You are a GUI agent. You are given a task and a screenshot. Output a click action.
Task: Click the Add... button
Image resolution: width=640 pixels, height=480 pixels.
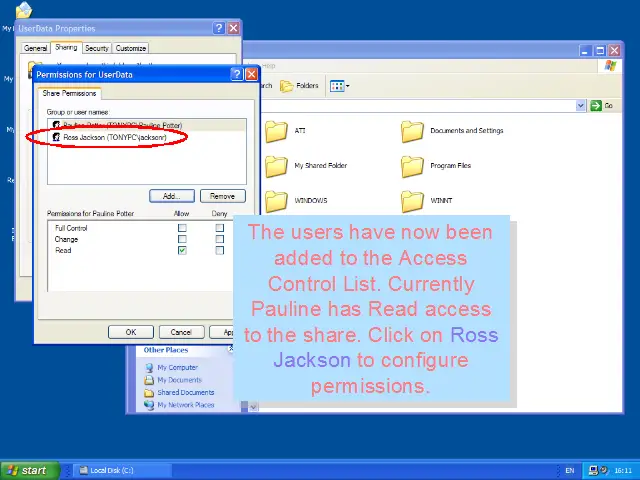172,196
